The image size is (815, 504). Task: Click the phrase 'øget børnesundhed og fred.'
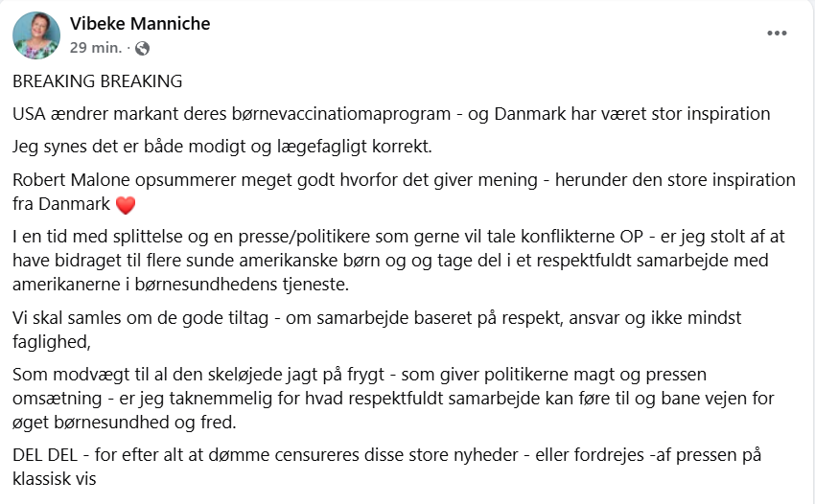(125, 423)
